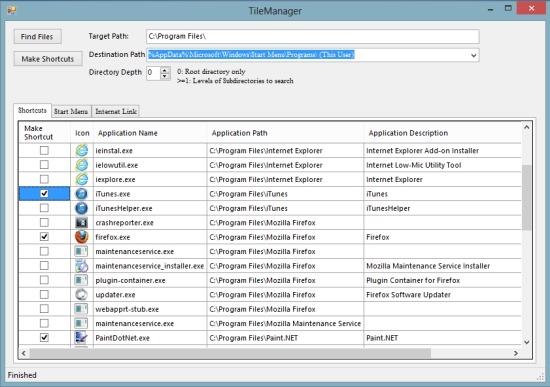Click the vertical scrollbar up arrow
The image size is (550, 387).
526,127
